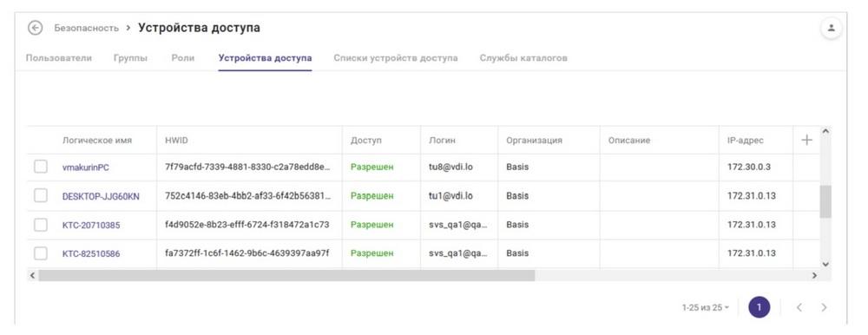Click IP-адрес column header
Image resolution: width=868 pixels, height=335 pixels.
point(745,140)
